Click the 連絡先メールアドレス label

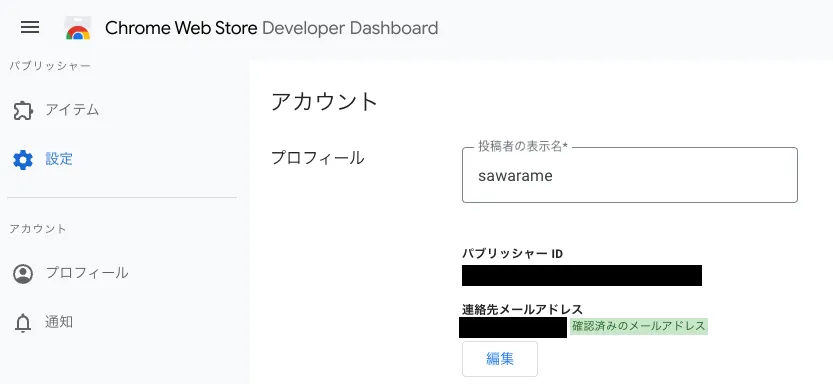522,309
